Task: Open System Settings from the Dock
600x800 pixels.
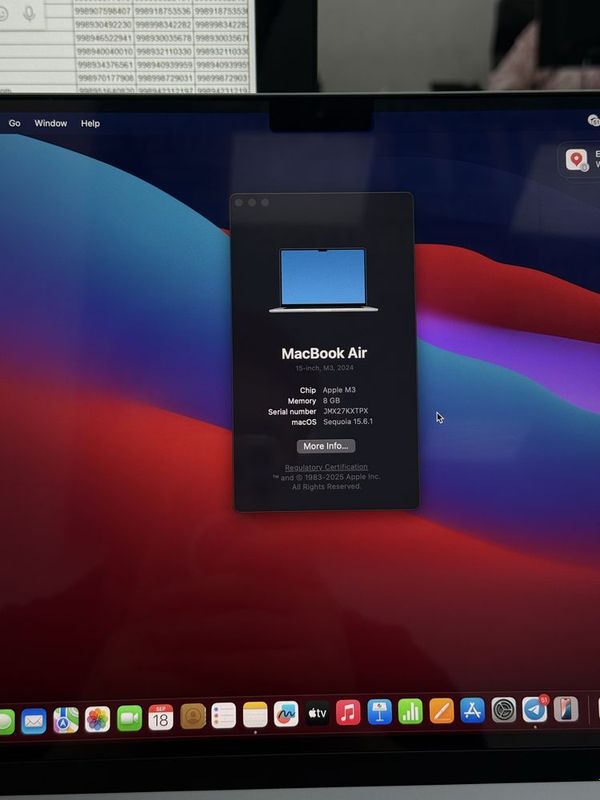Action: [x=504, y=710]
